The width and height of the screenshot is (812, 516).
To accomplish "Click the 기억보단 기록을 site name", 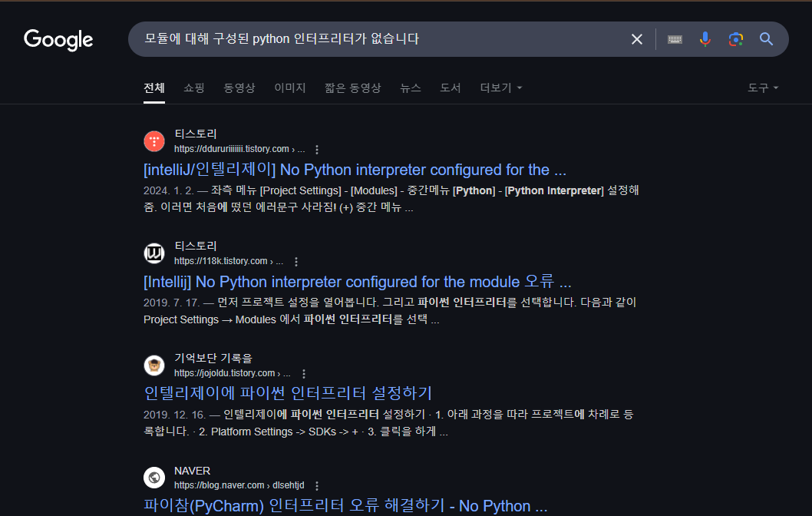I will [213, 358].
